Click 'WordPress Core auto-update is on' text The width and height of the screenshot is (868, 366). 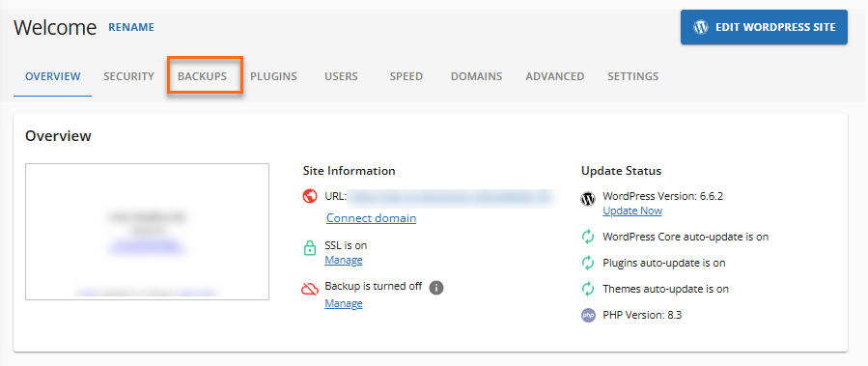(686, 237)
